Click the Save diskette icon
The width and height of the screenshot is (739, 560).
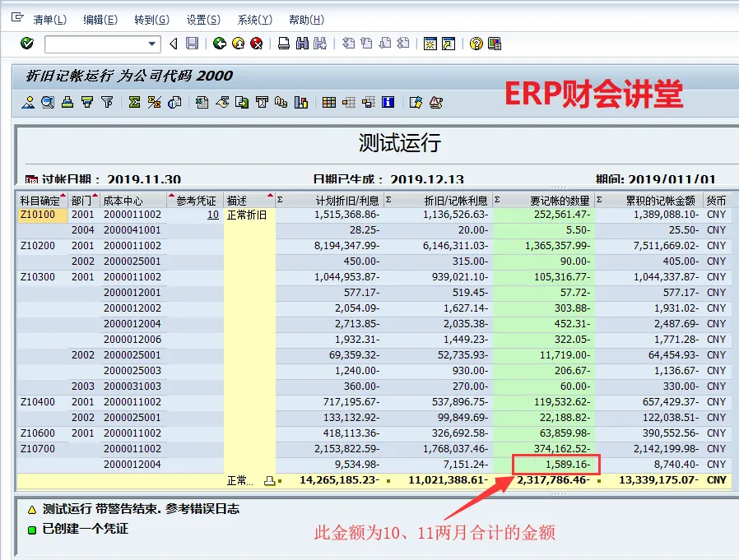click(192, 44)
